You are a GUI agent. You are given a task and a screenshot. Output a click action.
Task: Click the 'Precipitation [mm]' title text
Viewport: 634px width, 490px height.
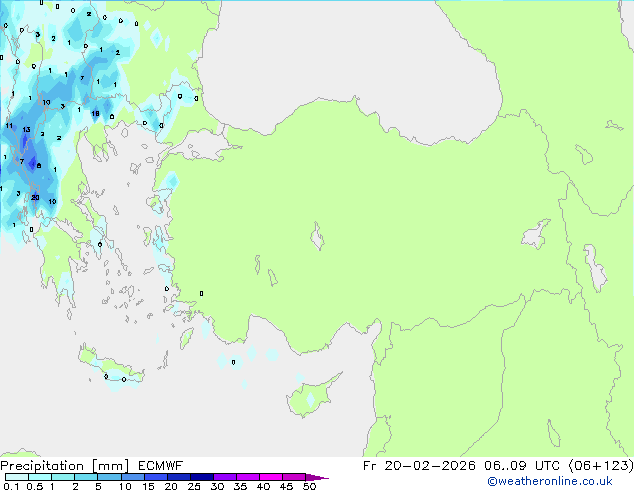(65, 466)
